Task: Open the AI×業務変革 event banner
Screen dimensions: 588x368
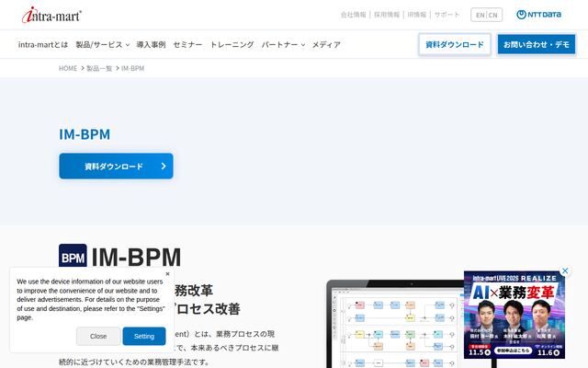Action: (x=514, y=315)
